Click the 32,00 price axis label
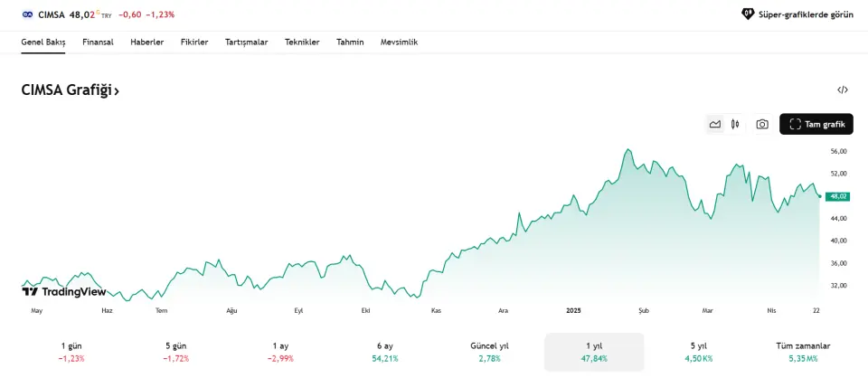This screenshot has height=378, width=868. tap(839, 286)
